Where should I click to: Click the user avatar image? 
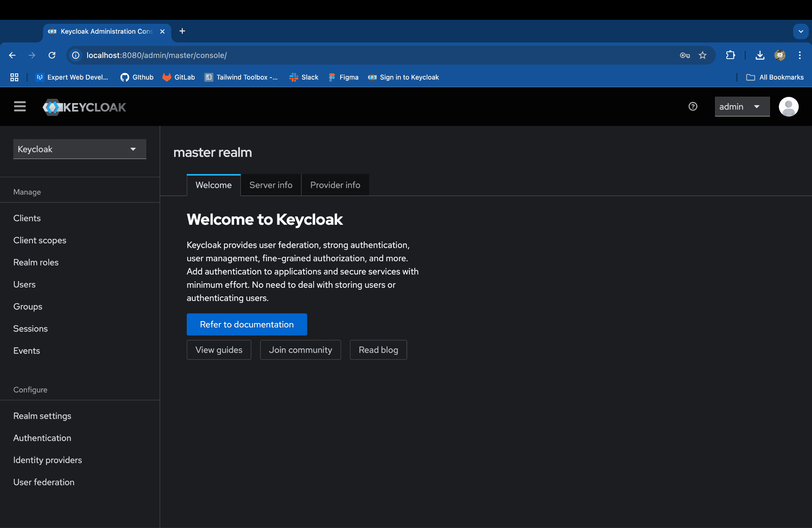pos(788,107)
